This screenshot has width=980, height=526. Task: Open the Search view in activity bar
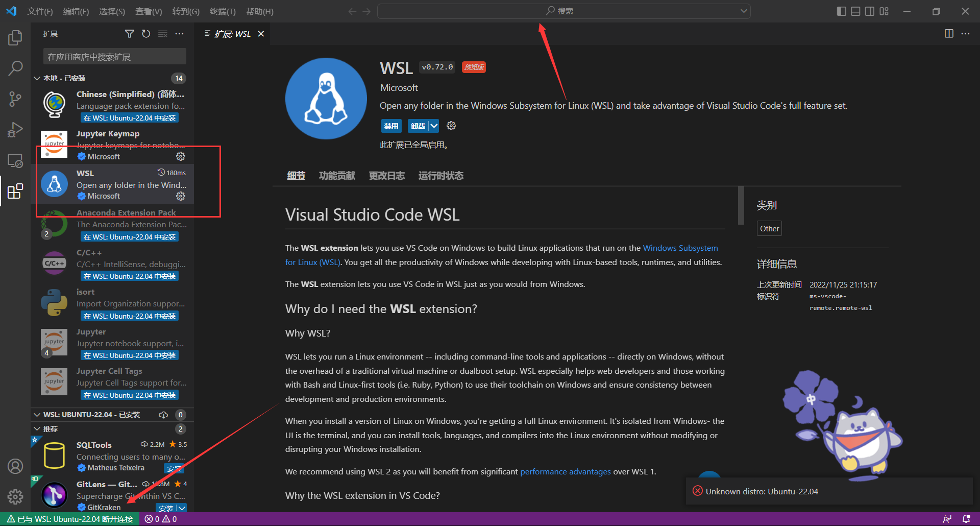tap(15, 67)
